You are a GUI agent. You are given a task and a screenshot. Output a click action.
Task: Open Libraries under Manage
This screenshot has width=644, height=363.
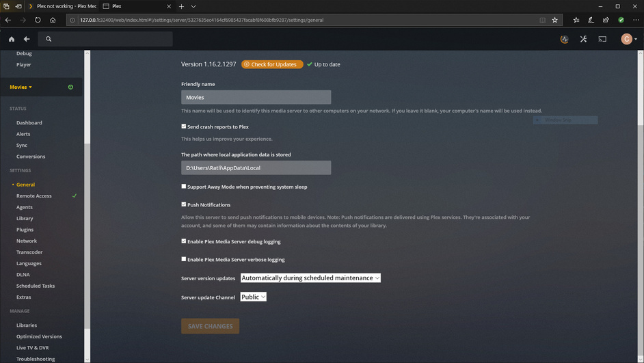pos(27,325)
